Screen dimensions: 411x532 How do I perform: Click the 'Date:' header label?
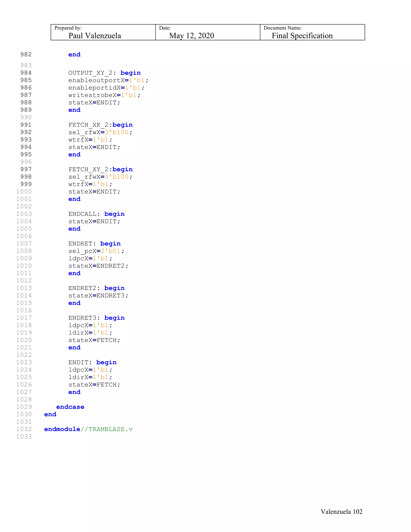click(165, 28)
